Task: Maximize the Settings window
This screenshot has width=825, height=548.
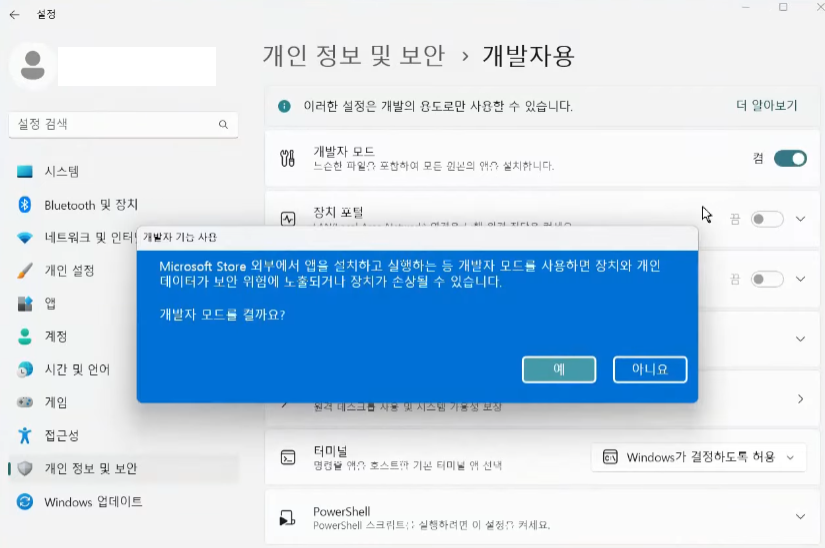Action: (x=783, y=7)
